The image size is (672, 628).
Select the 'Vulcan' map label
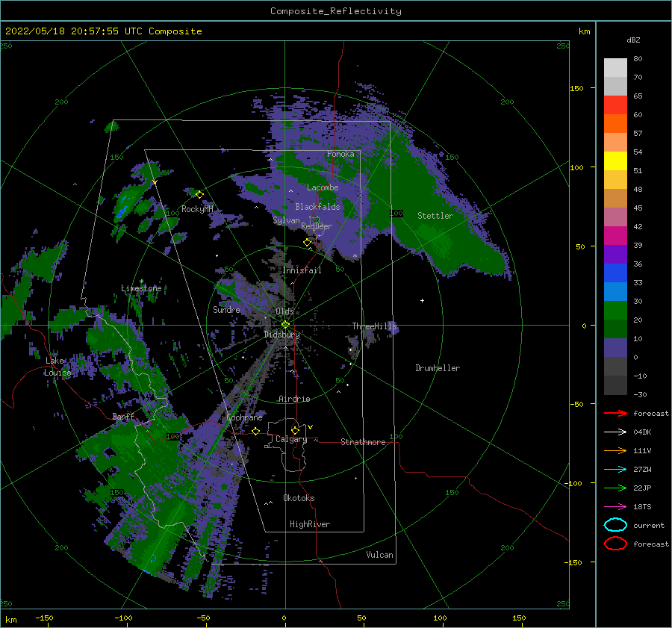pyautogui.click(x=379, y=555)
